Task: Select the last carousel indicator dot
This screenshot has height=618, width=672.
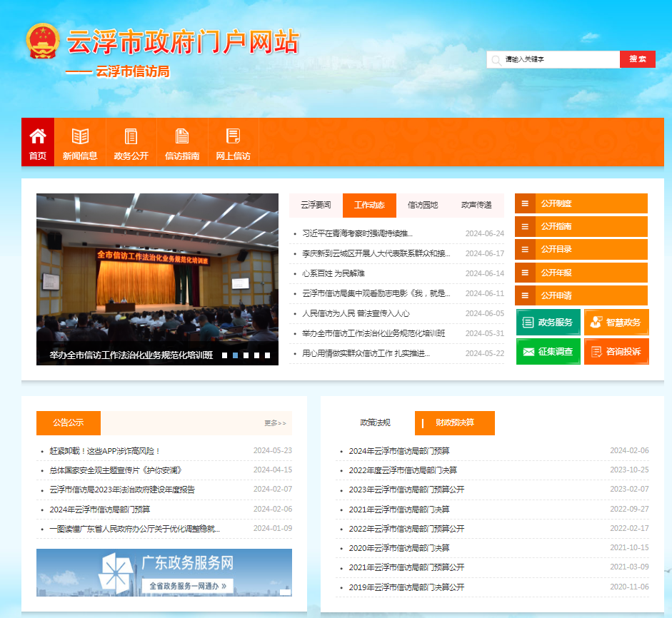Action: (x=267, y=355)
